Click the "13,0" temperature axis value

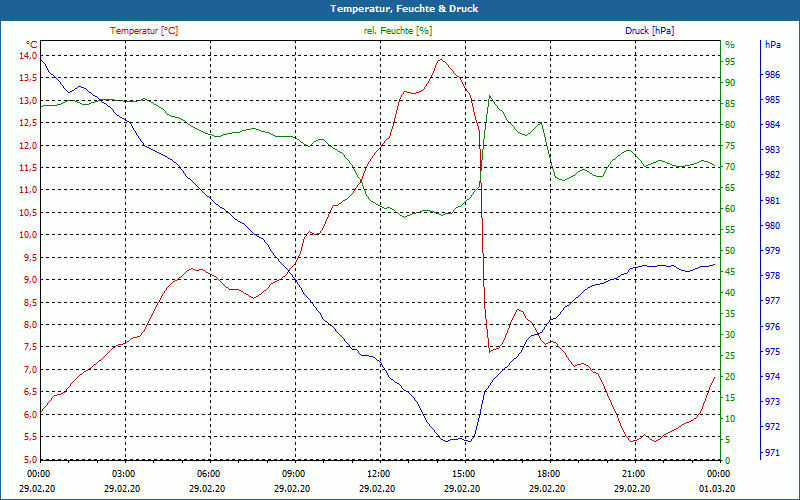click(29, 101)
